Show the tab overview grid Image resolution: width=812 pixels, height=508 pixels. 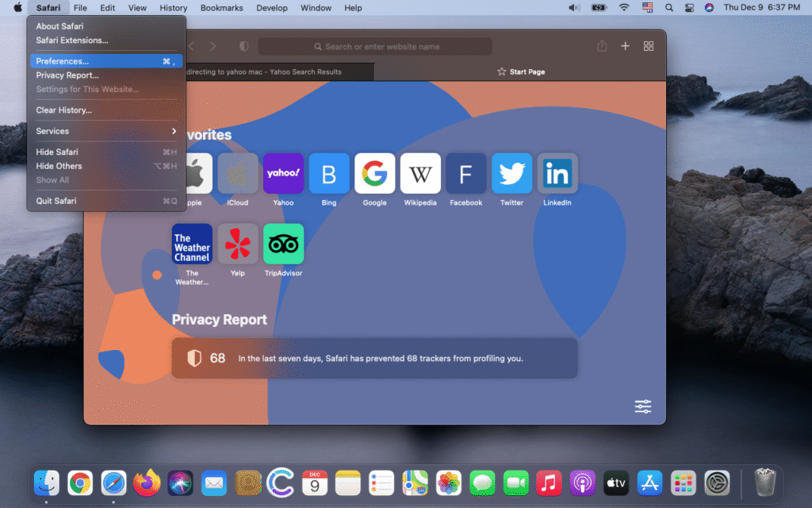click(649, 46)
